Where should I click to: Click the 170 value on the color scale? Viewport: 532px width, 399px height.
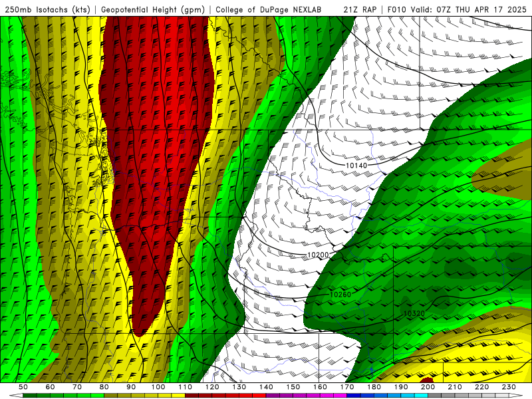pos(347,387)
